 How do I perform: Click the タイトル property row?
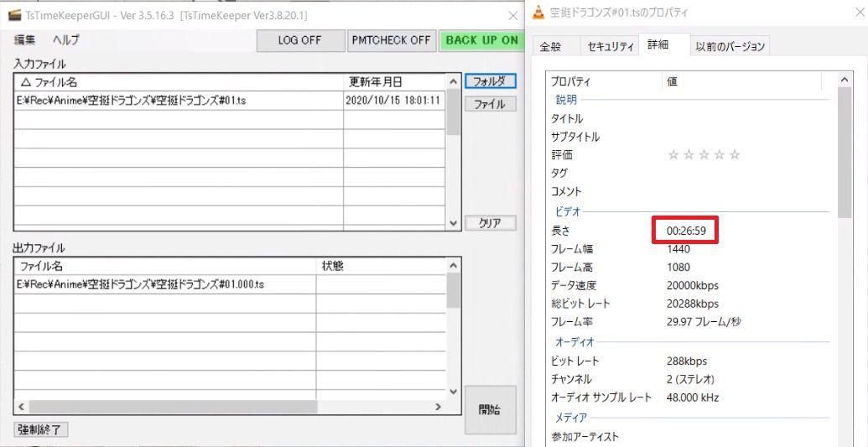coord(691,118)
